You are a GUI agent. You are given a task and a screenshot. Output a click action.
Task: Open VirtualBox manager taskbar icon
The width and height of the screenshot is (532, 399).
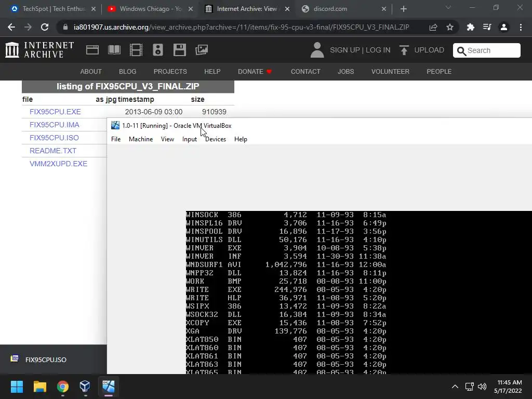[x=85, y=387]
